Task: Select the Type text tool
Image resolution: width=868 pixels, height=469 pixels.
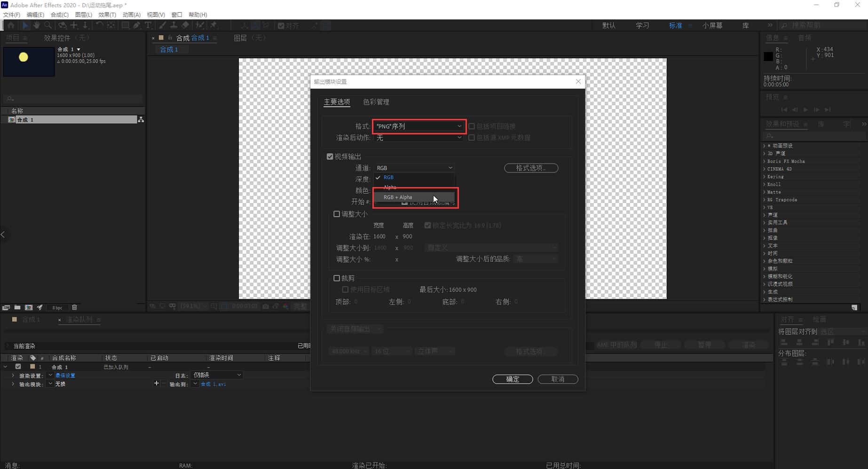Action: pos(148,25)
